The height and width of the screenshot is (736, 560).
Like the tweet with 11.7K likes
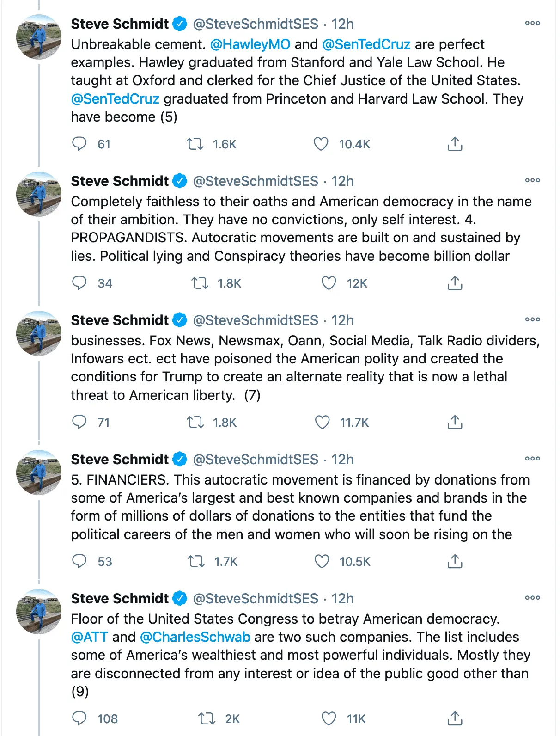(x=322, y=423)
